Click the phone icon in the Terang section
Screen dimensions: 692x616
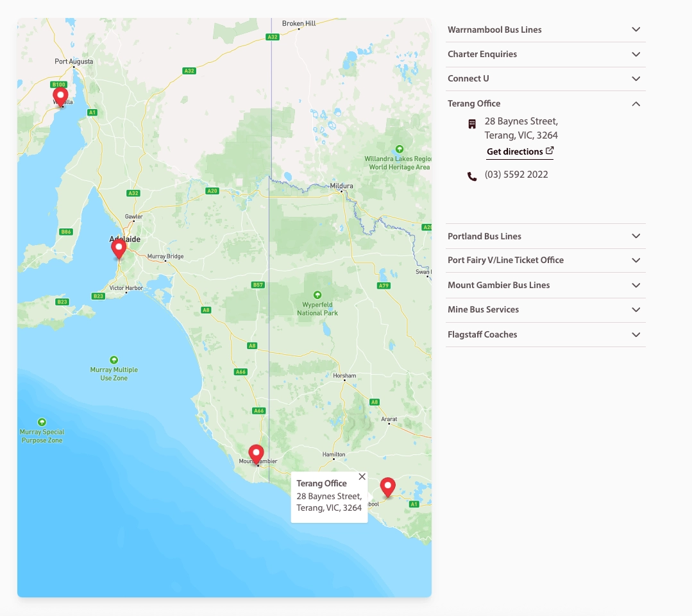coord(472,175)
